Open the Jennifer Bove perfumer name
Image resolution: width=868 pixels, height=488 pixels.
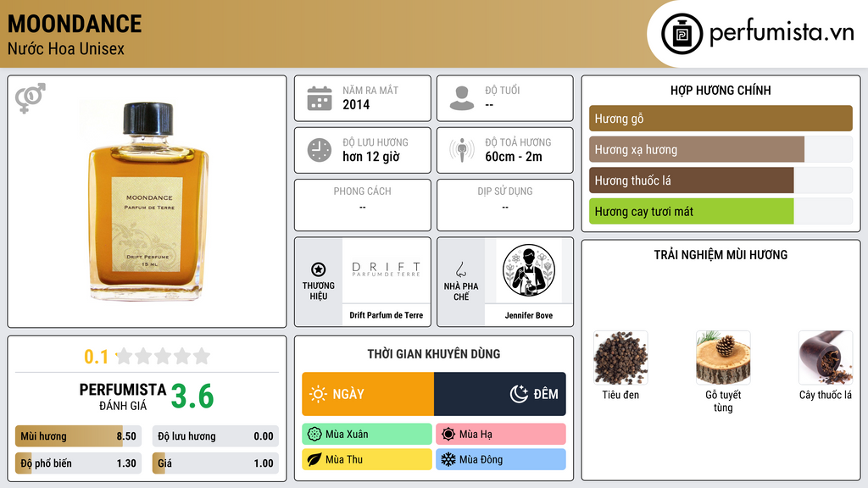click(x=529, y=315)
